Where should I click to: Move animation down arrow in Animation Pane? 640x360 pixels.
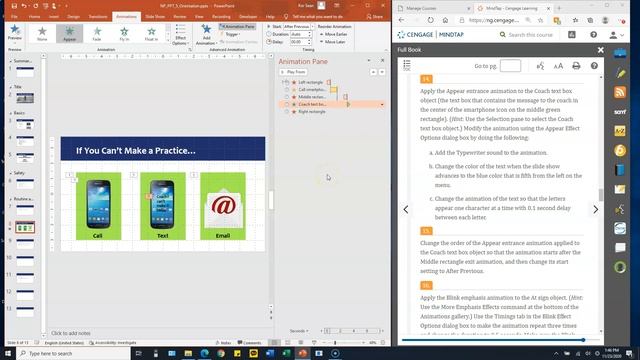[382, 72]
